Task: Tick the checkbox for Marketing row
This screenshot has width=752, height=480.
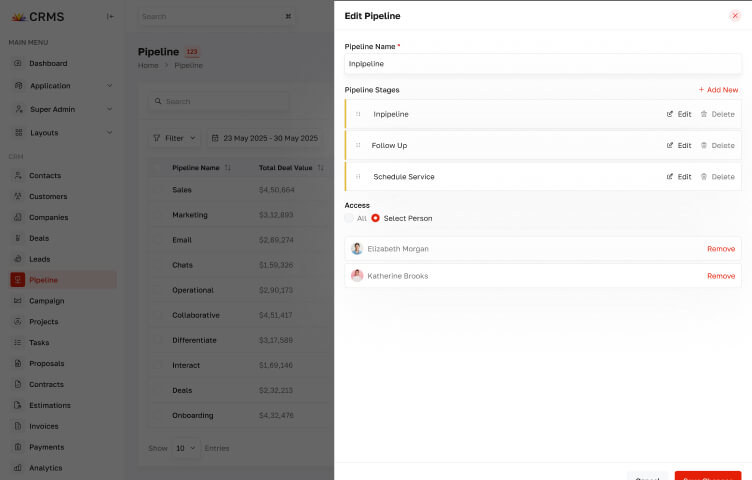Action: click(x=158, y=215)
